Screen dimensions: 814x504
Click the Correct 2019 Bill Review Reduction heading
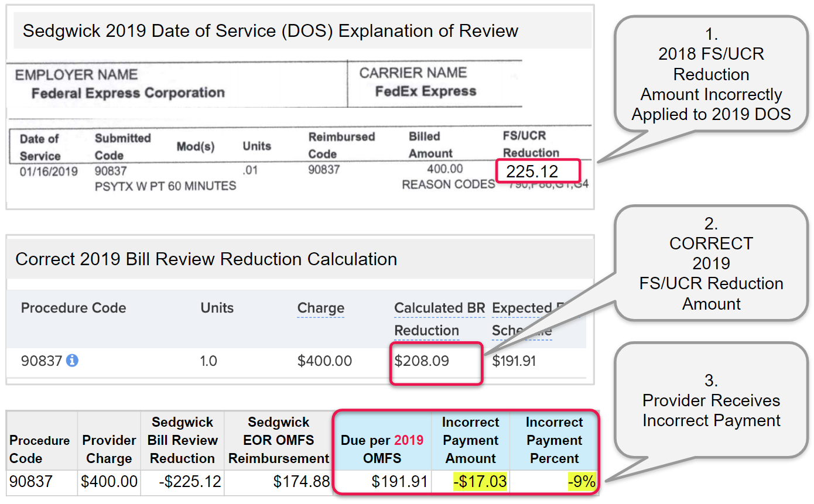click(206, 259)
